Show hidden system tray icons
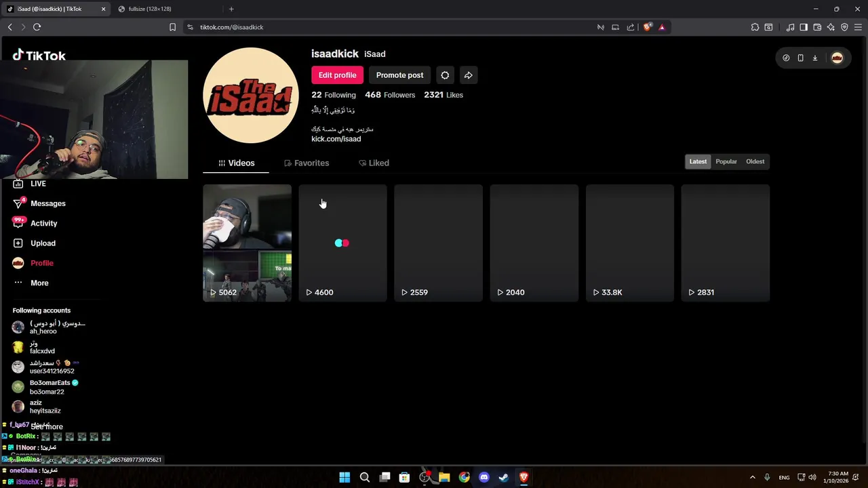The width and height of the screenshot is (868, 488). pyautogui.click(x=752, y=477)
